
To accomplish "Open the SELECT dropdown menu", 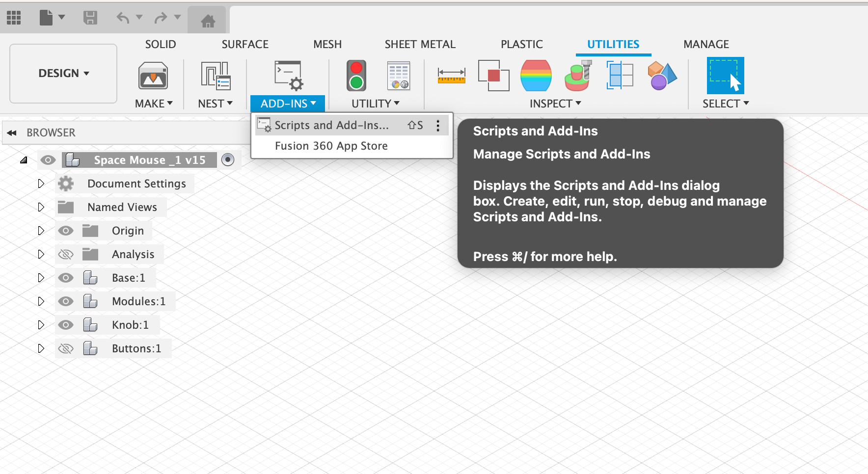I will pyautogui.click(x=726, y=104).
